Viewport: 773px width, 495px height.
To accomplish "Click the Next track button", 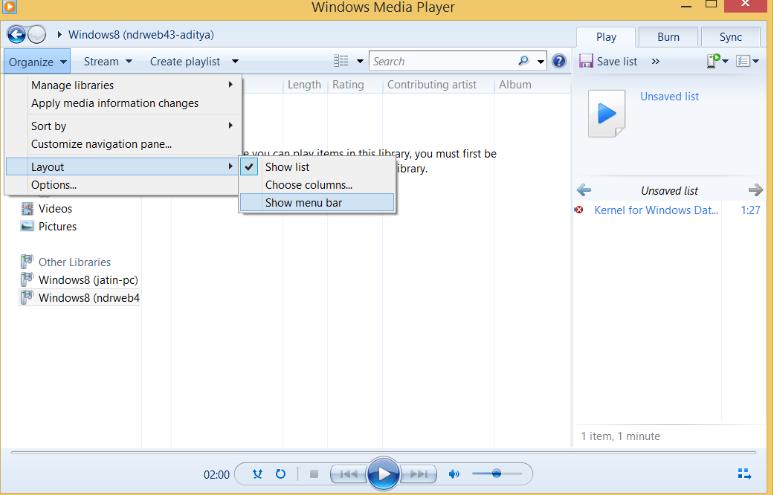I will coord(419,474).
